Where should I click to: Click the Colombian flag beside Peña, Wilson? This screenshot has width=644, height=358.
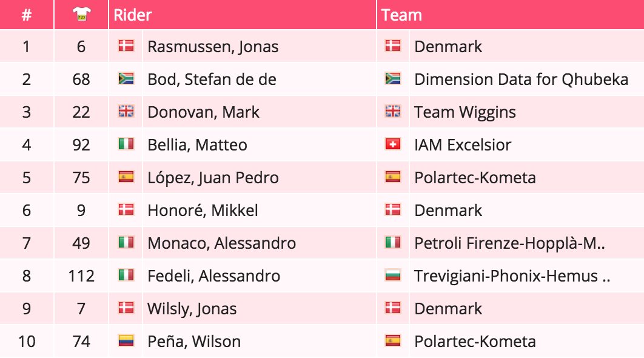click(x=126, y=341)
